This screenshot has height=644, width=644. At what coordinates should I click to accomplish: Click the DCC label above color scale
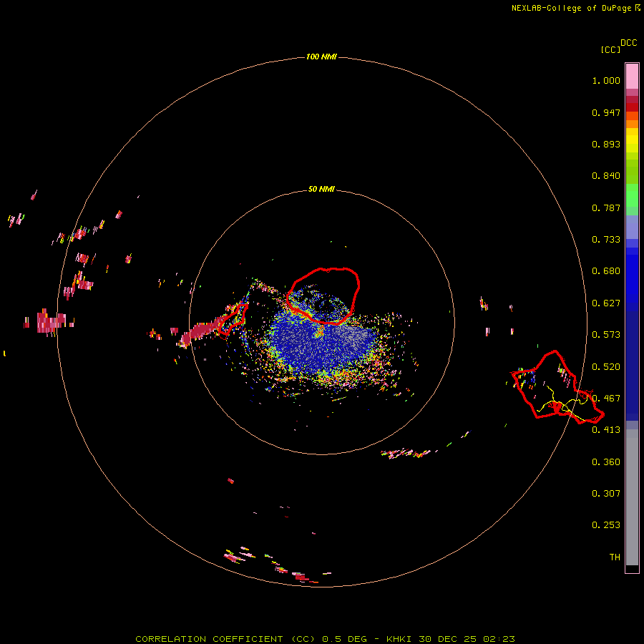tap(629, 43)
